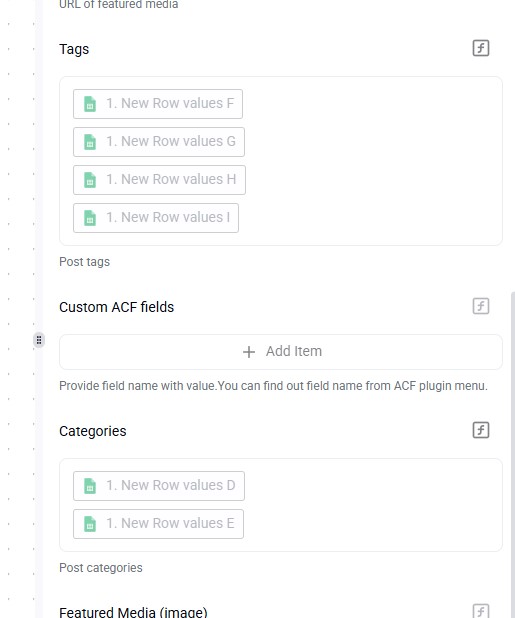
Task: Click the Sheets icon on values E chip
Action: pyautogui.click(x=90, y=524)
